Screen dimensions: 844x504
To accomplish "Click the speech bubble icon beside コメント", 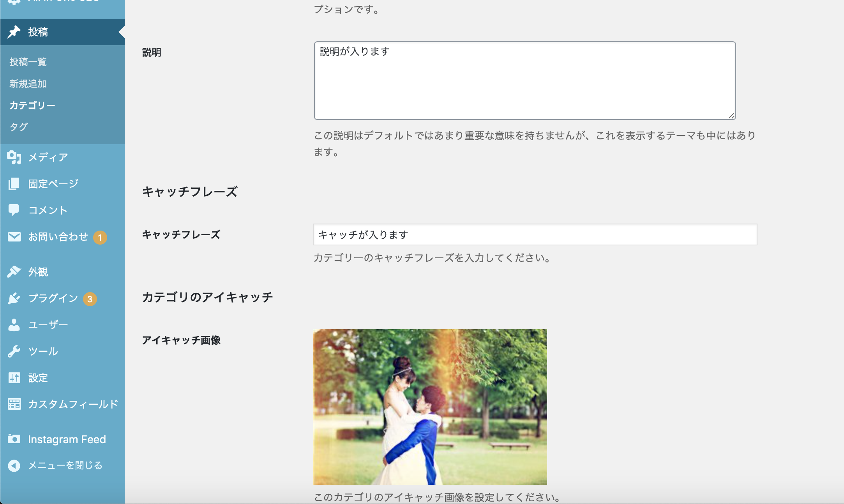I will pos(14,210).
